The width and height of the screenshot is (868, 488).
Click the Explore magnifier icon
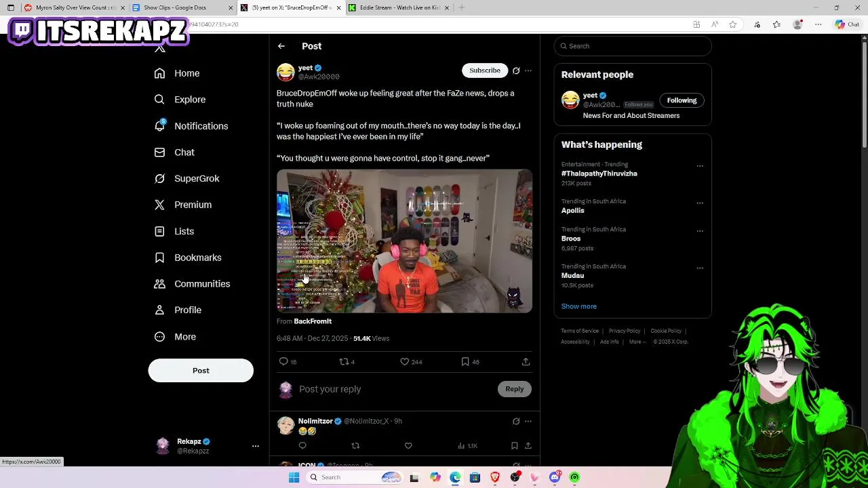click(x=159, y=100)
